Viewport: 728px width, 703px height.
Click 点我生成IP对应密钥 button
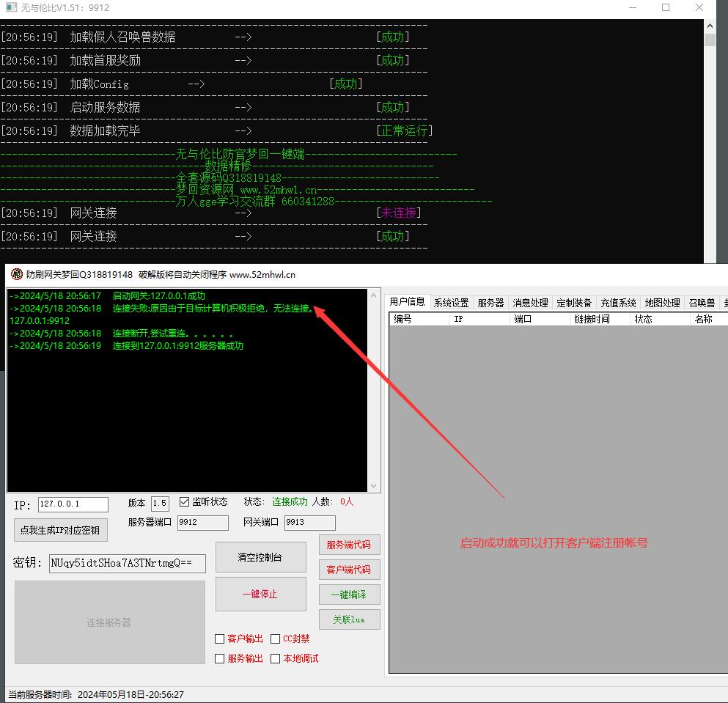point(60,530)
